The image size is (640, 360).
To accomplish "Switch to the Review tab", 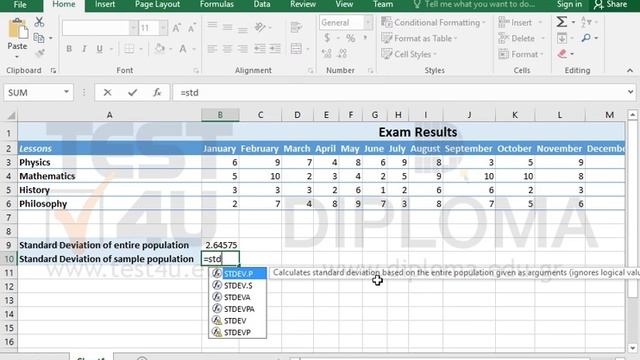I will [x=303, y=4].
